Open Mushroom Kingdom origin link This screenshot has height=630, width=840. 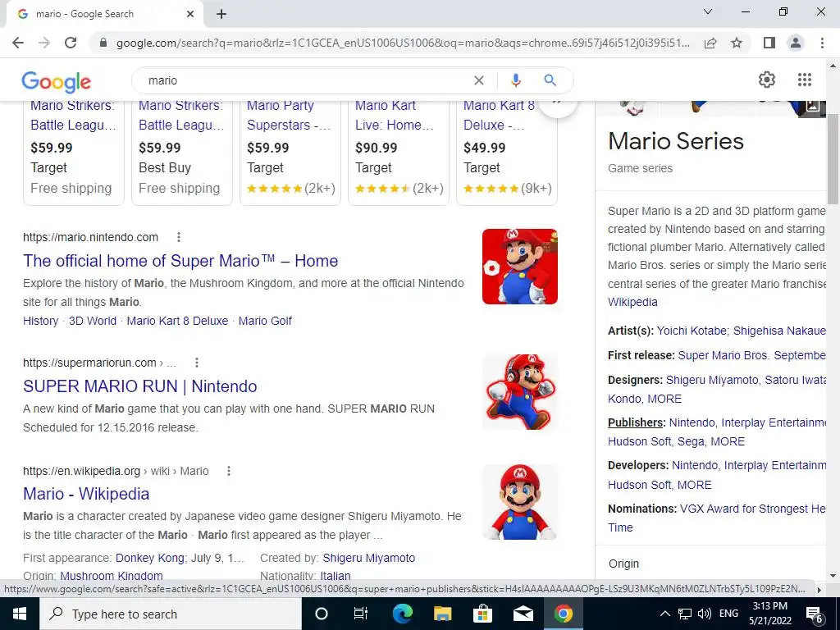click(x=112, y=577)
